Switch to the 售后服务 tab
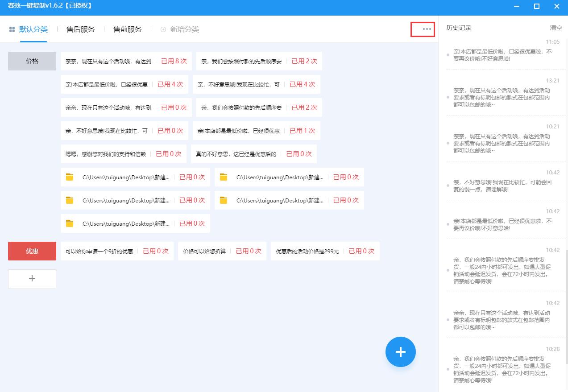This screenshot has width=568, height=392. 80,29
